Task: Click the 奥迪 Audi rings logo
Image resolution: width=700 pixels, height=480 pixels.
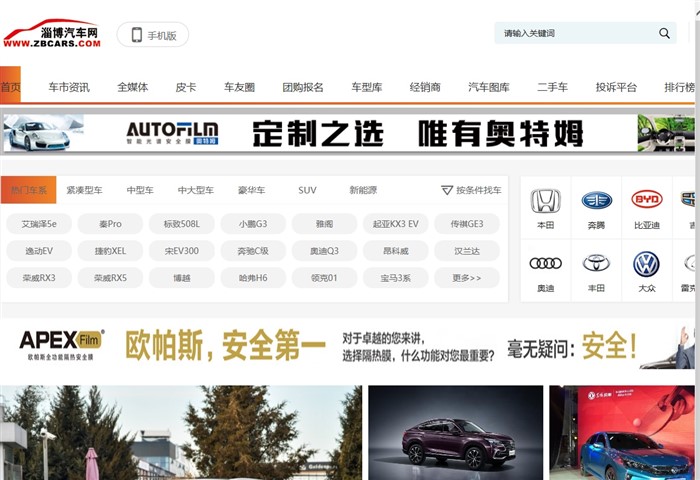Action: (x=546, y=263)
